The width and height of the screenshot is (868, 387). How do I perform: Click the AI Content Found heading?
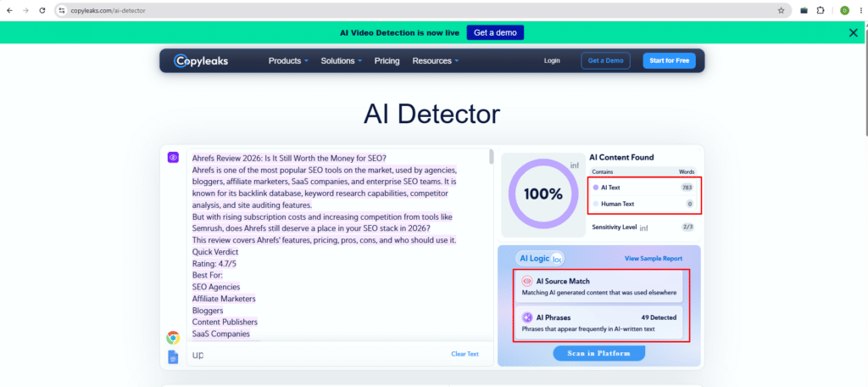pos(621,158)
